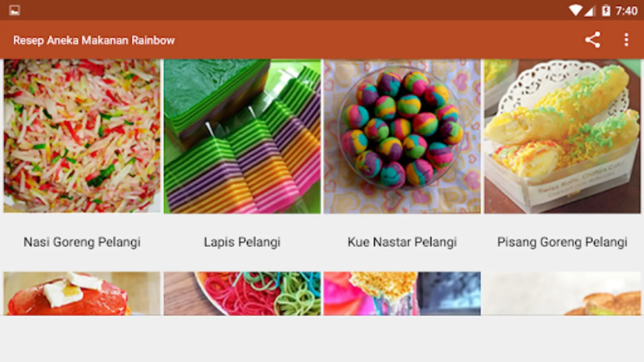Tap the Pisang Goreng Pelangi label
Image resolution: width=644 pixels, height=362 pixels.
(562, 242)
